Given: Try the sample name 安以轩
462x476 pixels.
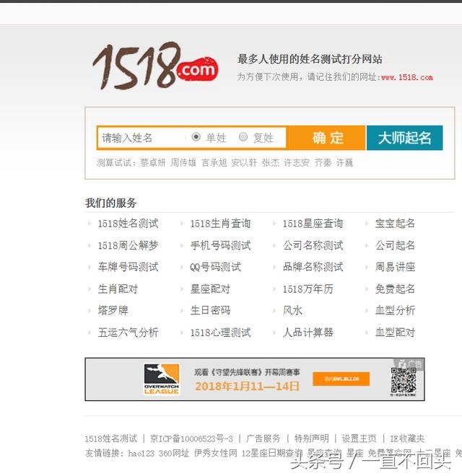Looking at the screenshot, I should coord(244,163).
